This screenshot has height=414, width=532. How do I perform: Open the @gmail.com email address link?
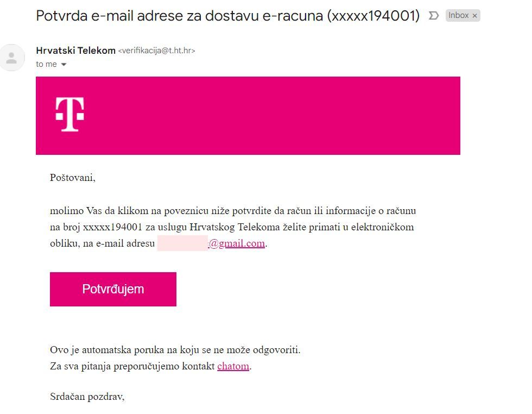237,243
